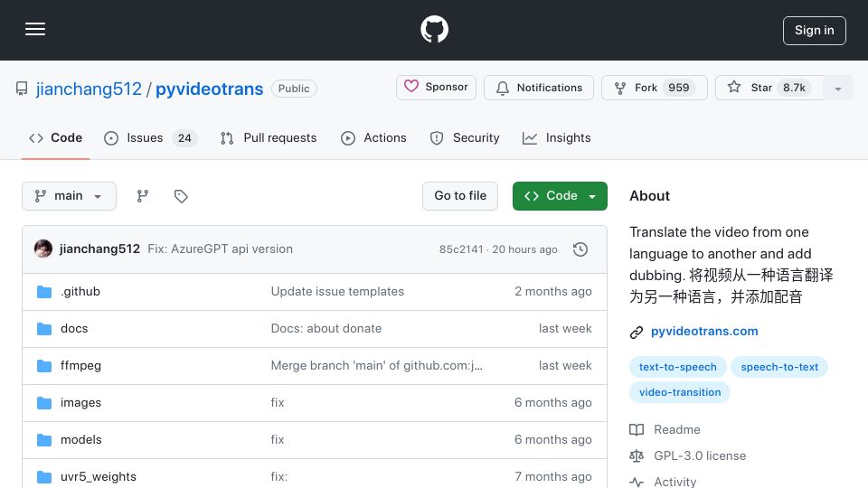Open the Actions tab
Image resolution: width=868 pixels, height=488 pixels.
coord(373,137)
